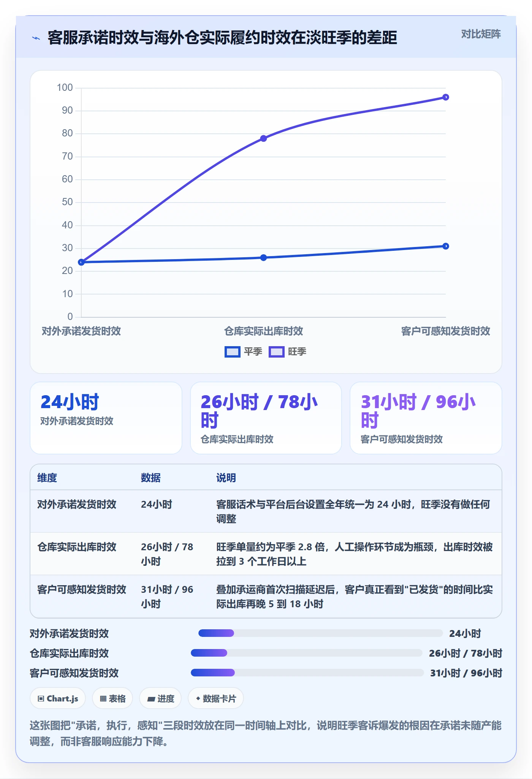The image size is (532, 779).
Task: Click the progress value 26小时 / 78小时
Action: (x=465, y=653)
